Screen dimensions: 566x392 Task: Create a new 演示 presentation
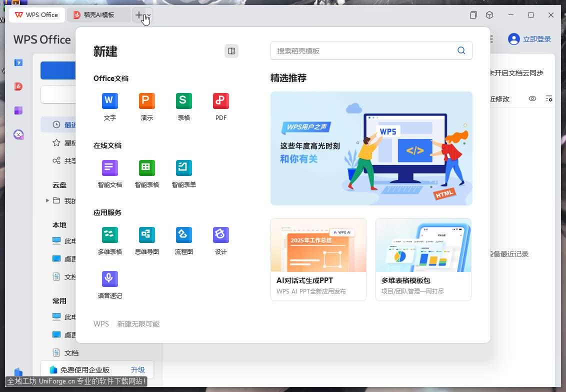pyautogui.click(x=147, y=107)
